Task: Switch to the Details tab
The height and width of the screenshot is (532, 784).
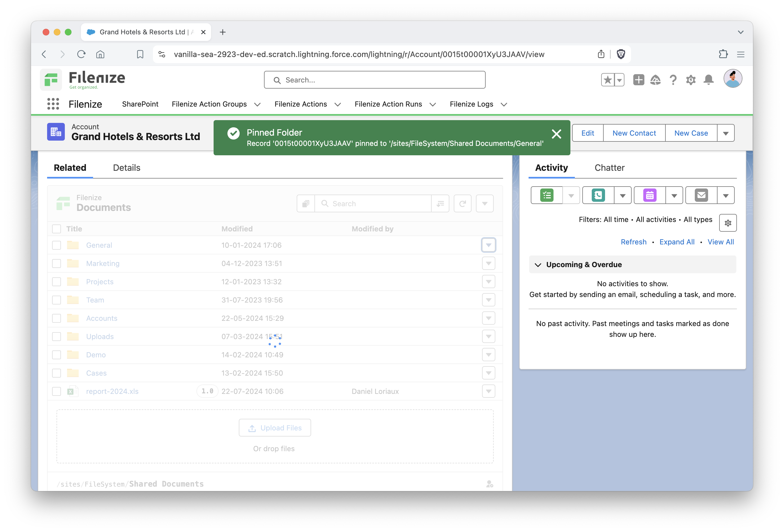Action: tap(127, 167)
